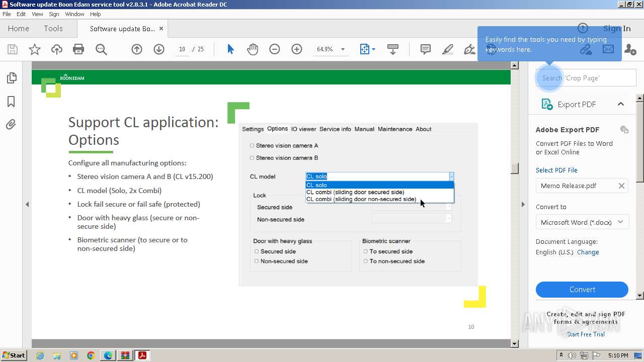Open Edge browser from taskbar
Viewport: 644px width, 362px height.
point(108,355)
